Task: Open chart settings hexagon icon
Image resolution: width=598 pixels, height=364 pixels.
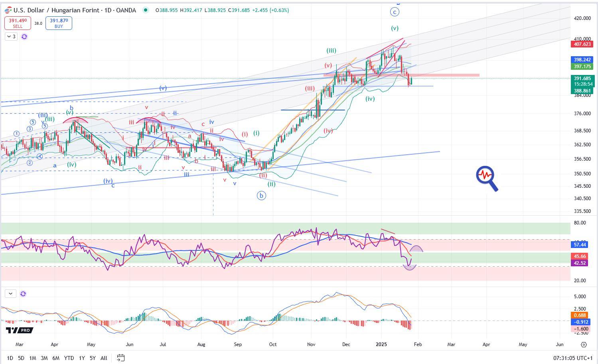Action: point(584,344)
